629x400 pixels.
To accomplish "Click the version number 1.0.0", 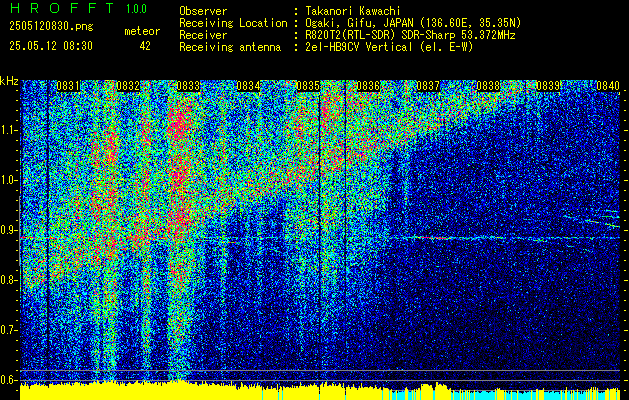I will pyautogui.click(x=136, y=9).
